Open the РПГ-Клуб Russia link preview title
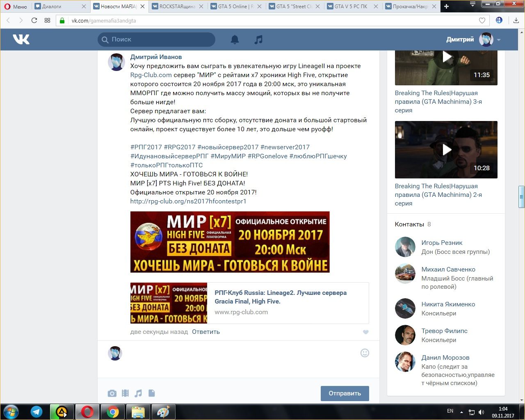The height and width of the screenshot is (420, 525). tap(281, 297)
